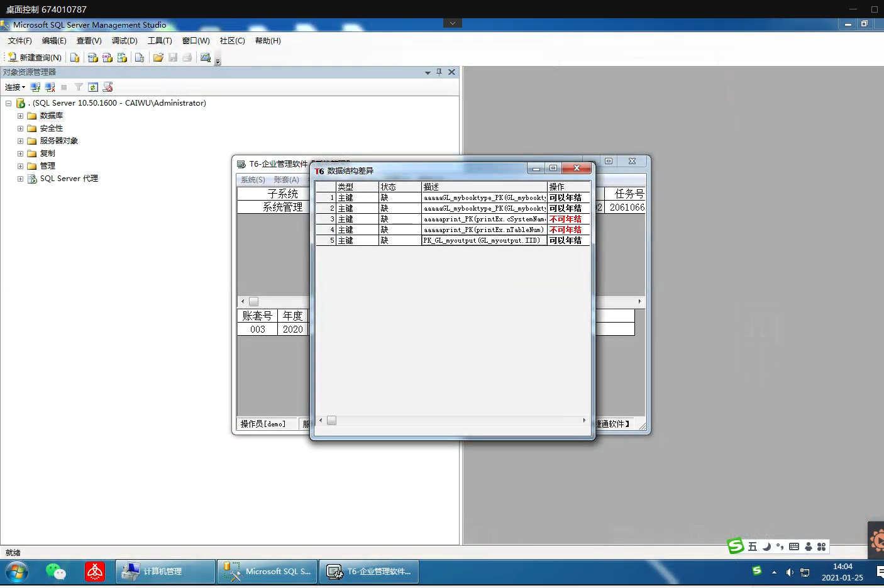Open the 社区(C) menu
This screenshot has height=588, width=884.
click(x=233, y=41)
